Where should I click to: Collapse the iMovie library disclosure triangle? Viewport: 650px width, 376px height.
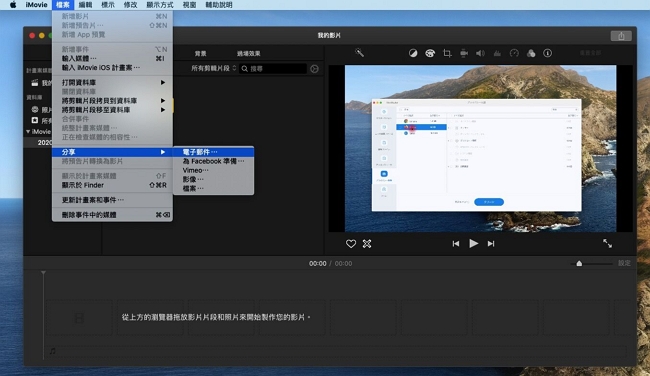(x=28, y=131)
